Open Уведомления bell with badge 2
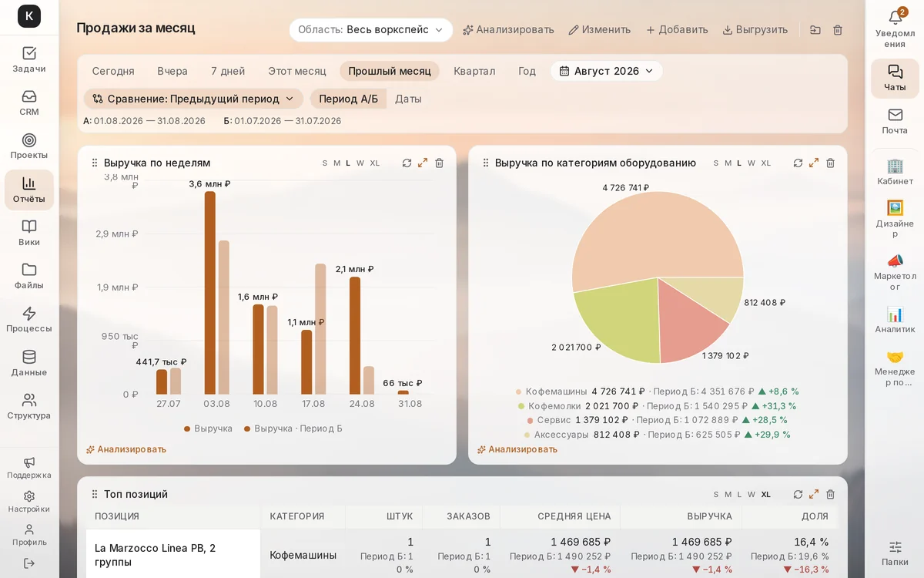 click(x=895, y=29)
